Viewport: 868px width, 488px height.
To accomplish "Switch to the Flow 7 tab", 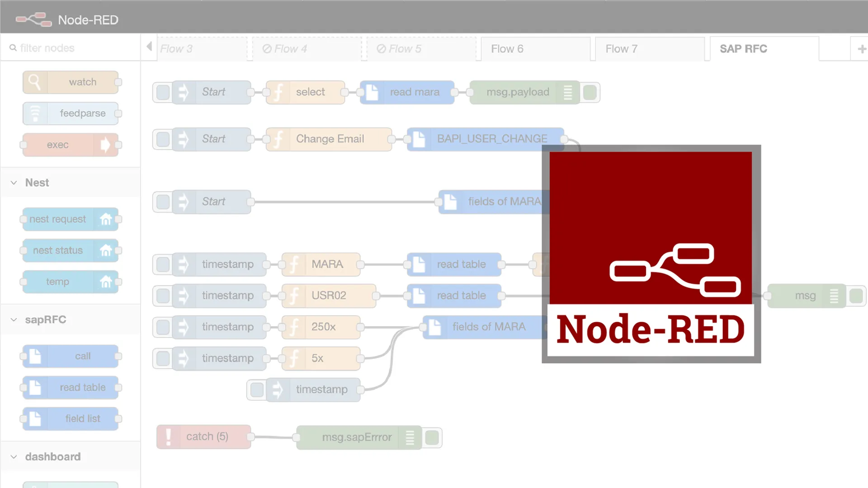I will 650,49.
